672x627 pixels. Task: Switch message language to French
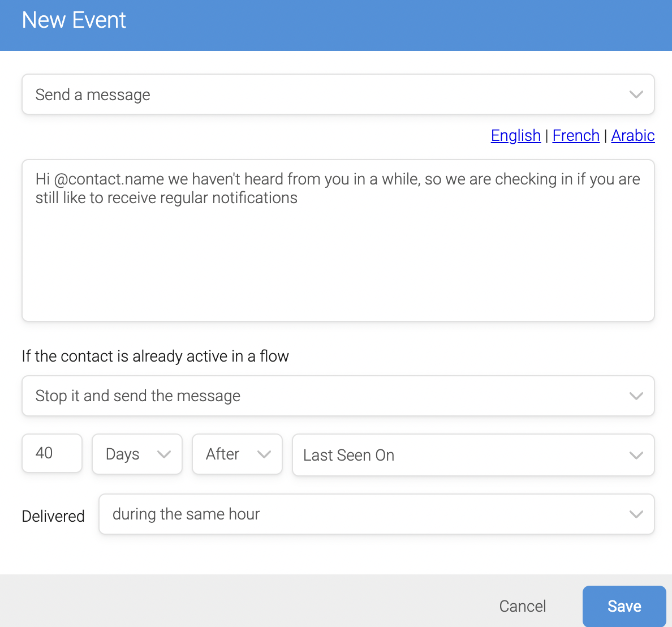tap(576, 135)
